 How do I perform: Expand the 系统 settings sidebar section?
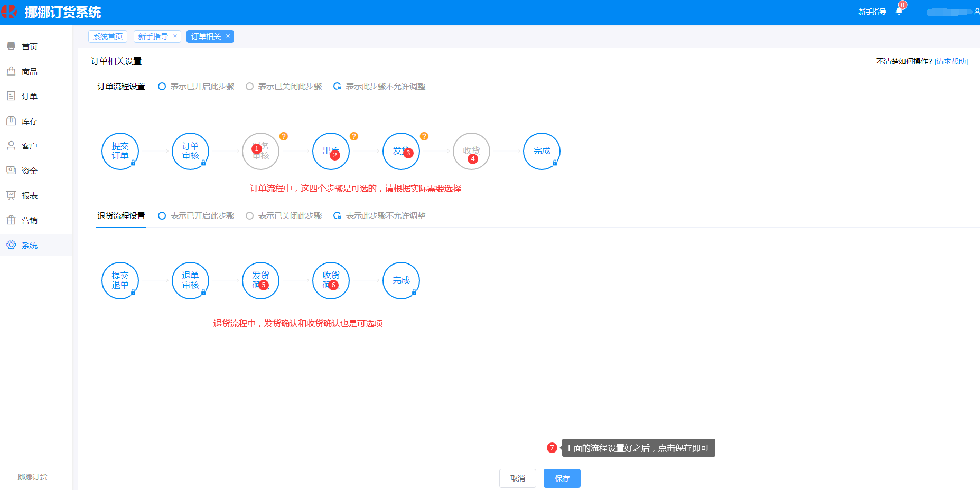click(x=30, y=245)
